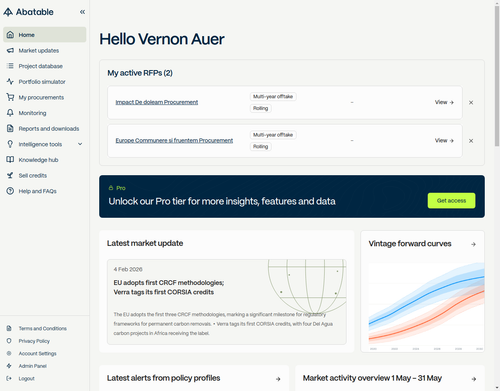
Task: Click the My procurements cart icon
Action: [x=10, y=97]
